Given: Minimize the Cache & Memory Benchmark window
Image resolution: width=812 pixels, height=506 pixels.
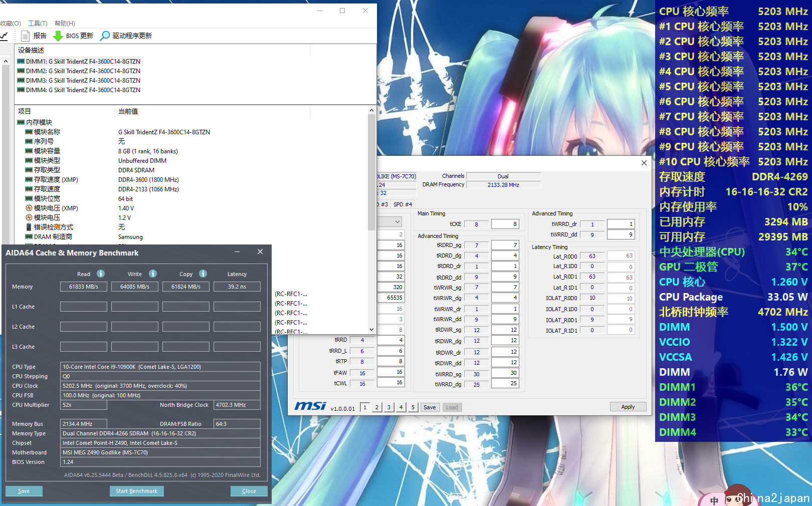Looking at the screenshot, I should coord(237,252).
